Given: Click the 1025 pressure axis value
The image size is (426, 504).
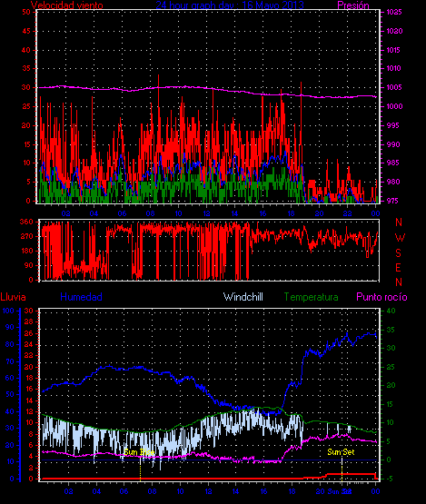Looking at the screenshot, I should point(394,12).
